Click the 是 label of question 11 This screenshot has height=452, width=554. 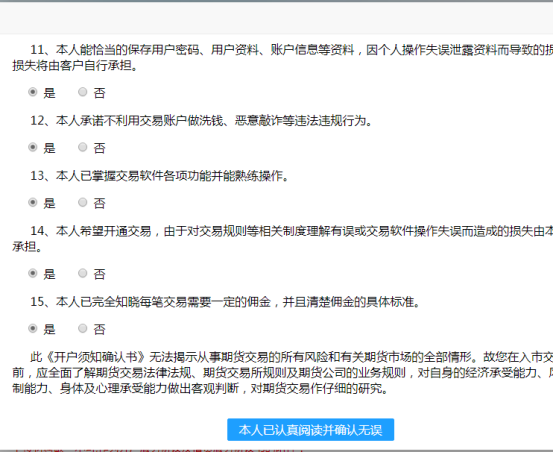49,93
